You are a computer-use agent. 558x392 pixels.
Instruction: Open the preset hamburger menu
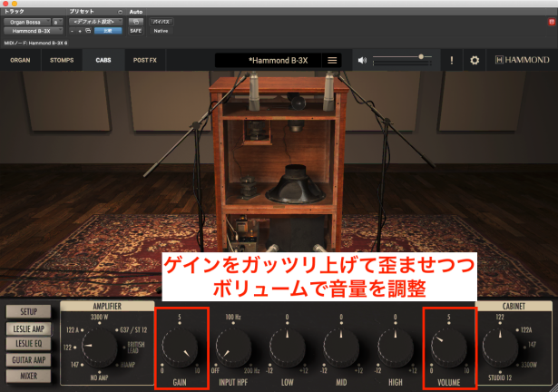pyautogui.click(x=332, y=61)
